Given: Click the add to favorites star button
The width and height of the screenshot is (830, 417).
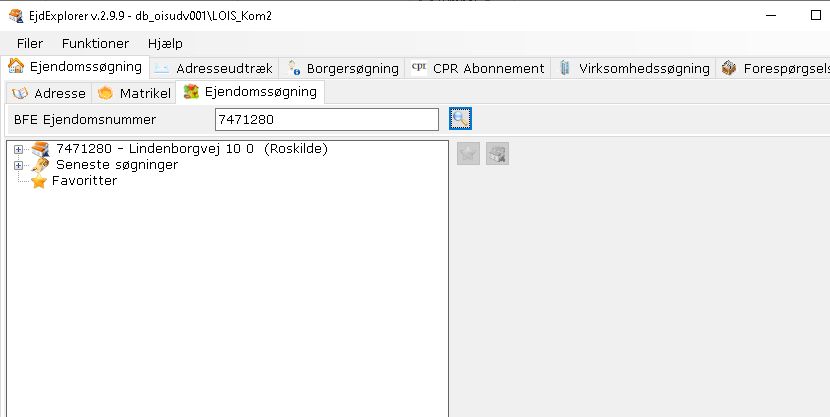Looking at the screenshot, I should (468, 153).
